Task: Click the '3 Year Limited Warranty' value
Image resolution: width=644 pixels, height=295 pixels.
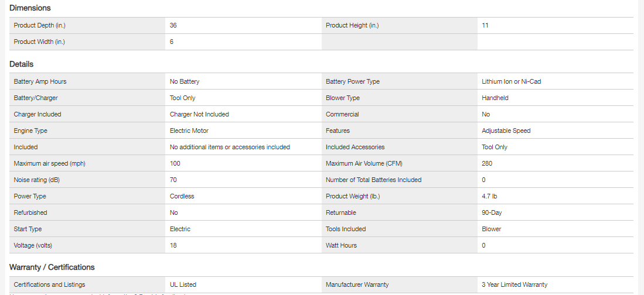Action: point(514,285)
